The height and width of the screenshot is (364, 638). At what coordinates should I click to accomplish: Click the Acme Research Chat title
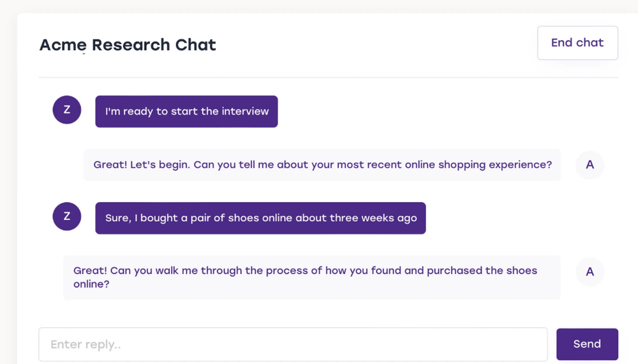coord(128,45)
